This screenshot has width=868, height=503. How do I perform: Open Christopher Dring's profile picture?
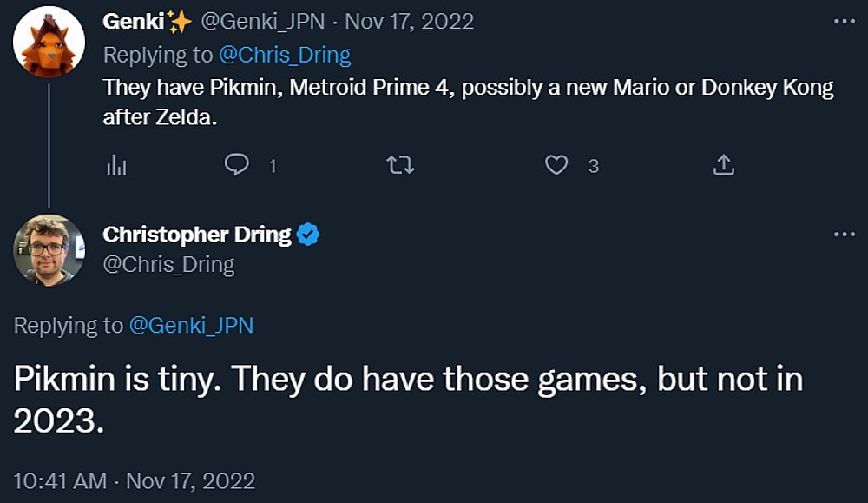[49, 252]
